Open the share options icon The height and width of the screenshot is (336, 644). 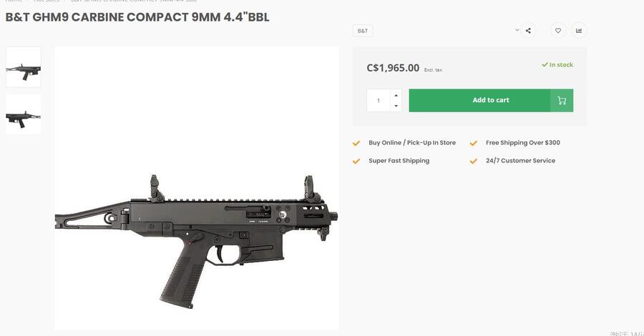tap(528, 31)
